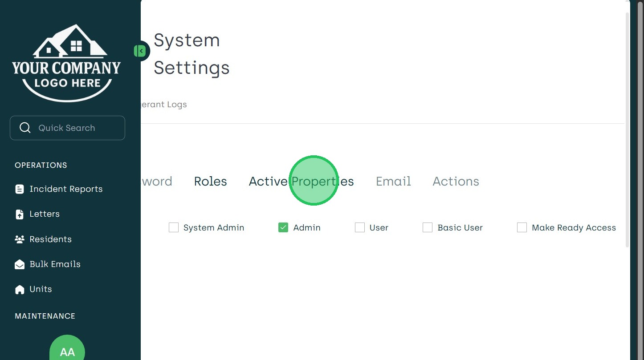Switch to the Roles tab
This screenshot has height=360, width=644.
tap(210, 182)
